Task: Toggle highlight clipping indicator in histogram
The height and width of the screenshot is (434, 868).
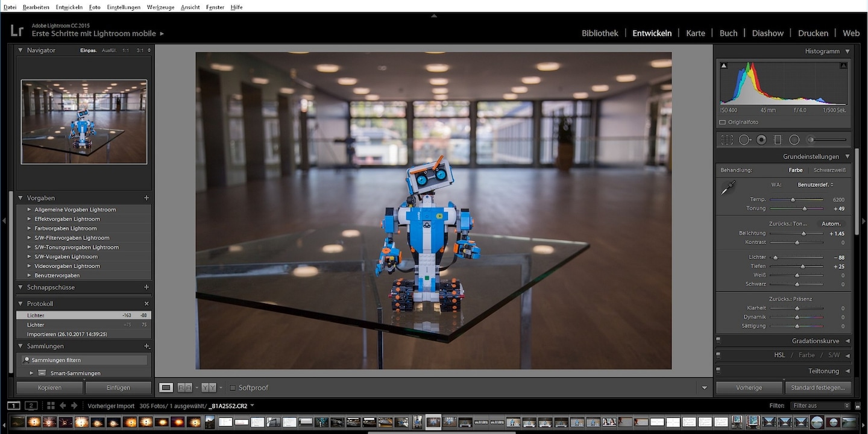Action: click(x=843, y=65)
